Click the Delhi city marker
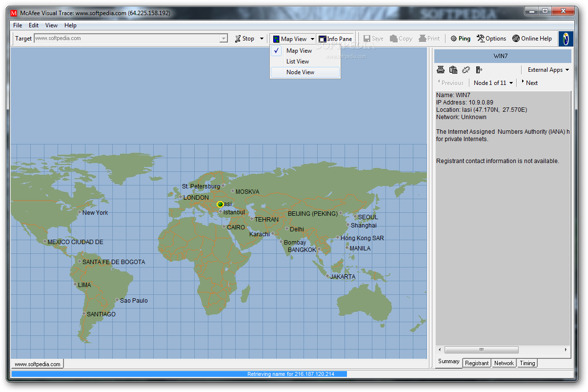Viewport: 588px width, 392px height. coord(287,228)
